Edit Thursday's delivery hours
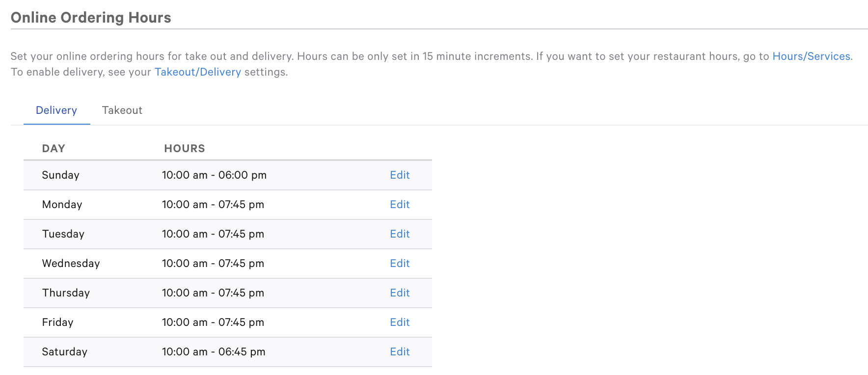Viewport: 868px width, 375px height. [x=399, y=293]
